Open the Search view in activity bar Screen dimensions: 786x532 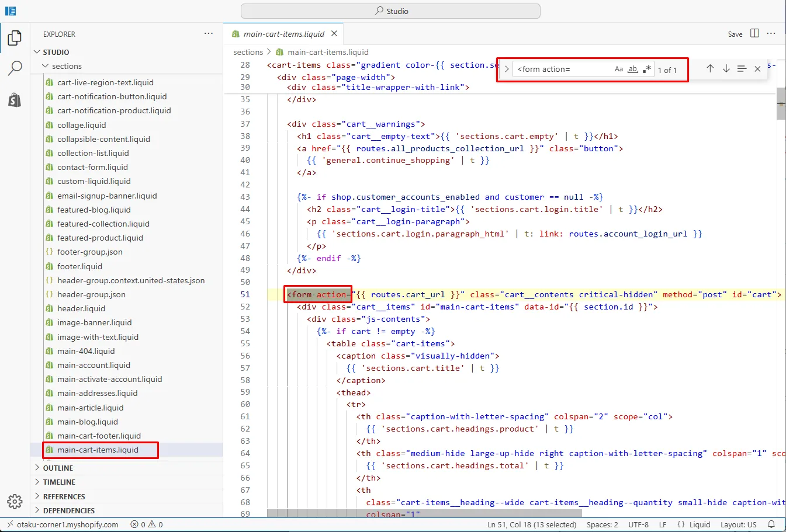(x=15, y=68)
